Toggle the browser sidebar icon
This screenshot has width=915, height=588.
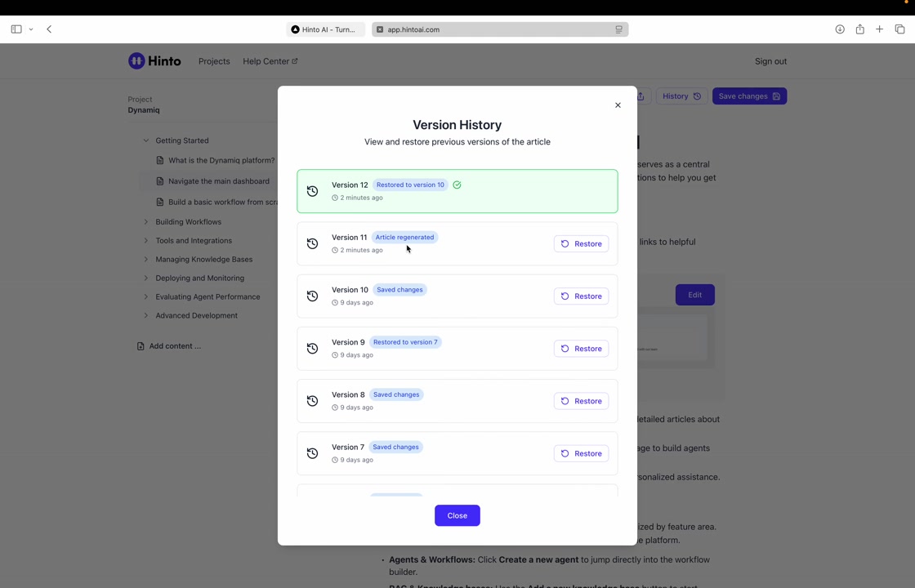(16, 29)
